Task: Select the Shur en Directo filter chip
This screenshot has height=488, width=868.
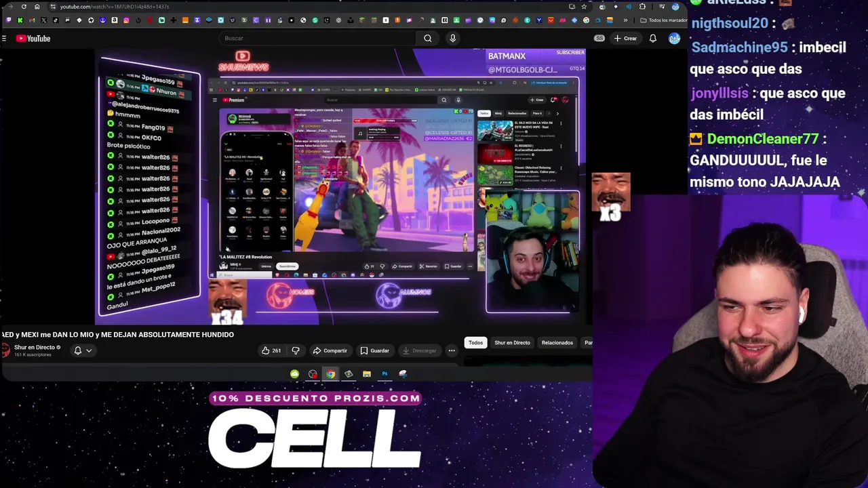Action: [x=512, y=343]
